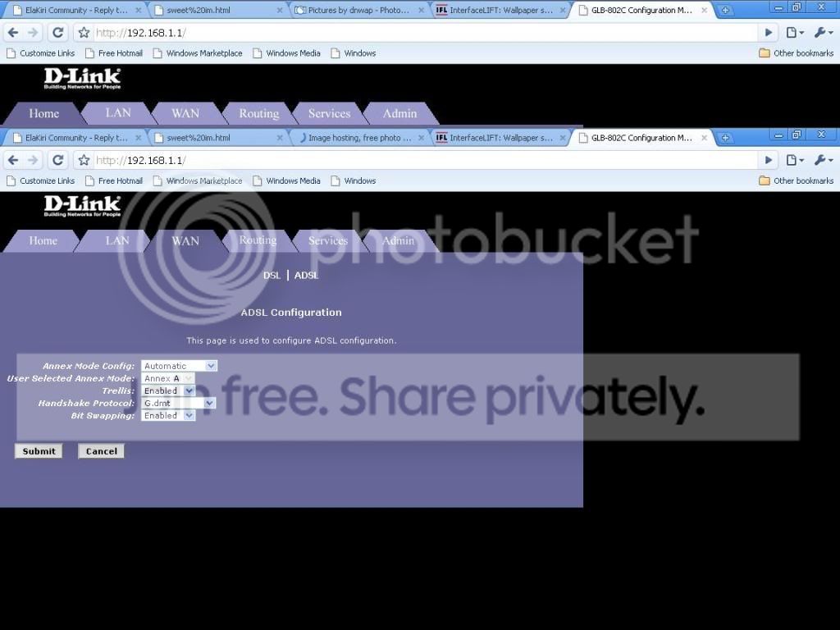The height and width of the screenshot is (630, 840).
Task: Click the Go arrow in the lower browser address bar
Action: point(768,160)
